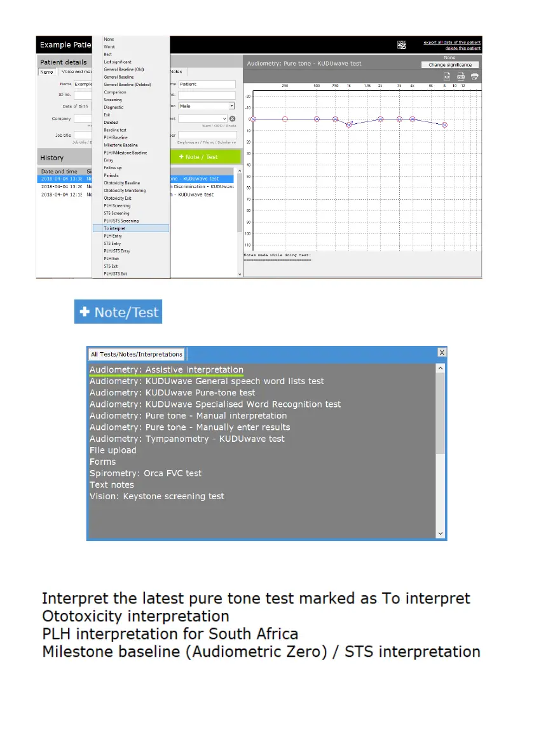Select General Baseline (Old) option

click(x=124, y=69)
